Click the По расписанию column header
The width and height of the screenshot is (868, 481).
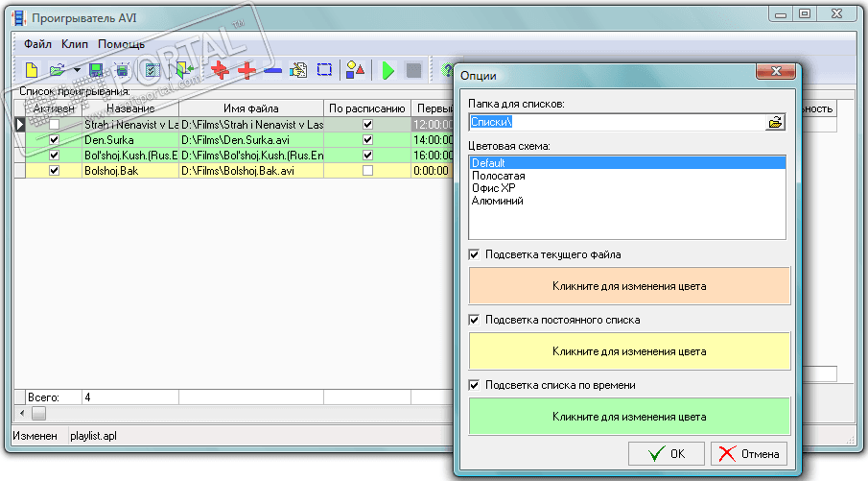pyautogui.click(x=367, y=108)
